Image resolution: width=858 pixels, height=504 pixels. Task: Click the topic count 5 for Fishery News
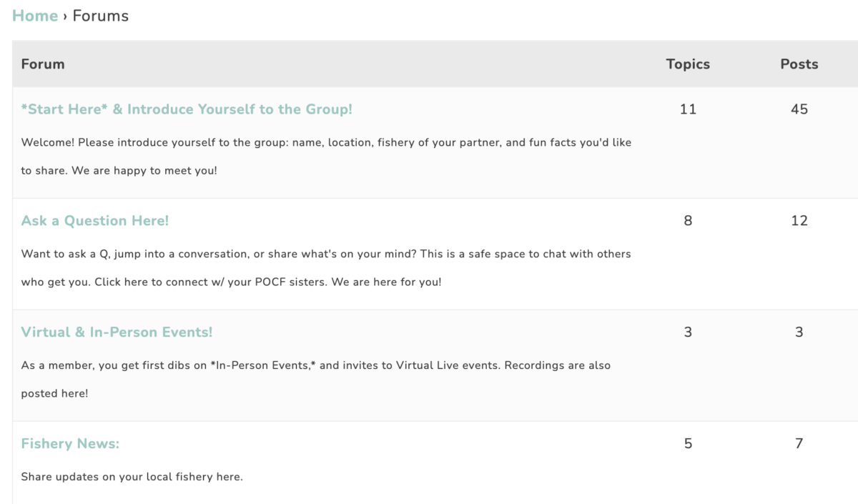pyautogui.click(x=687, y=443)
